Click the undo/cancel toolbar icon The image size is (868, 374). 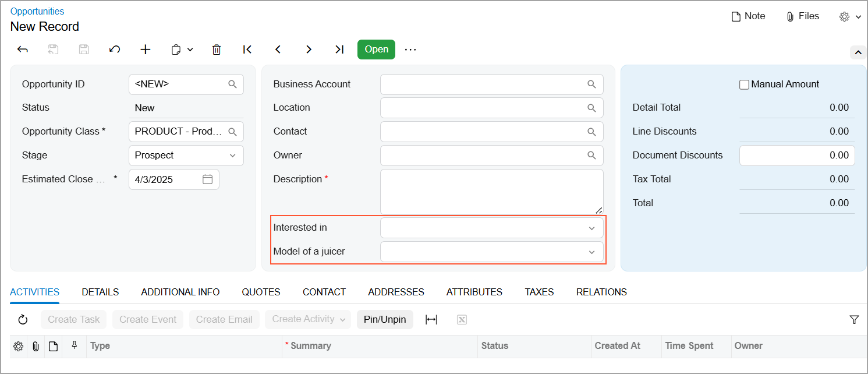point(115,50)
